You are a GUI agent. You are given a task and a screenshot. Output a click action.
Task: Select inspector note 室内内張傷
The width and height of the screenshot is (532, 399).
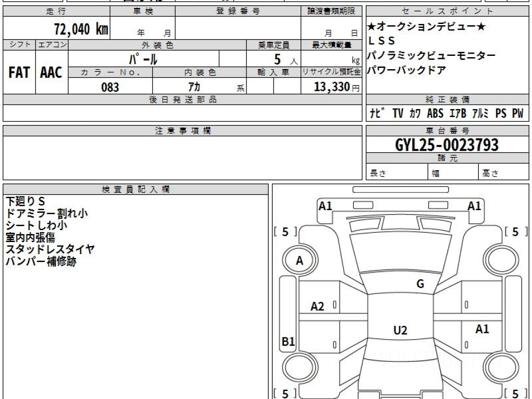coord(30,237)
